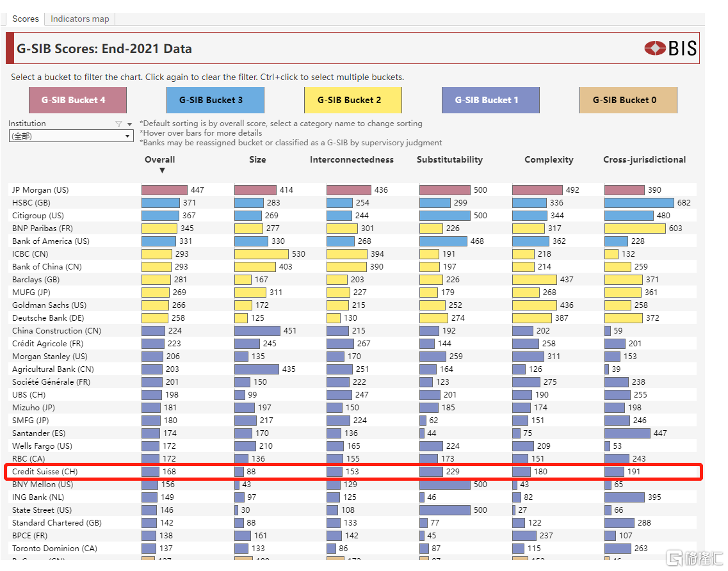Screen dimensions: 728x571
Task: Select Credit Suisse (CH) label
Action: (x=45, y=472)
